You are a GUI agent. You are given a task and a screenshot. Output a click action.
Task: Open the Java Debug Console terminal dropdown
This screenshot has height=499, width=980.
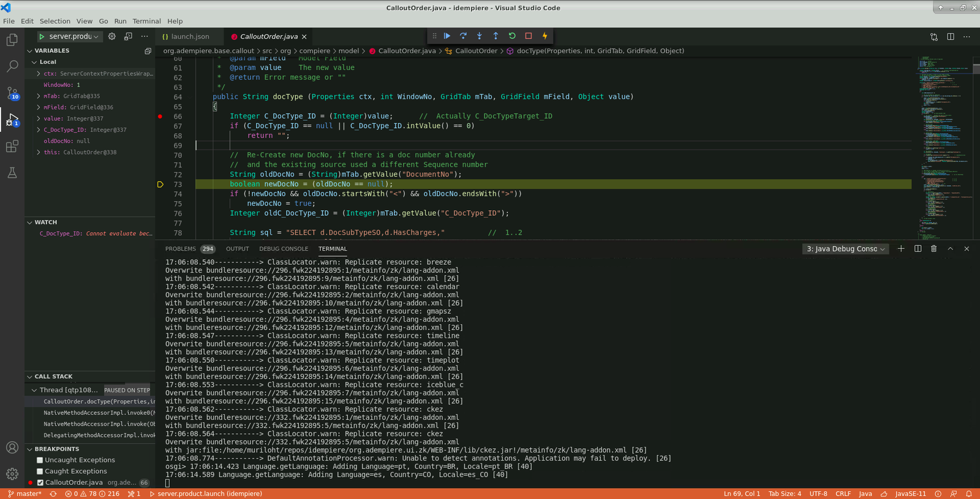coord(845,249)
